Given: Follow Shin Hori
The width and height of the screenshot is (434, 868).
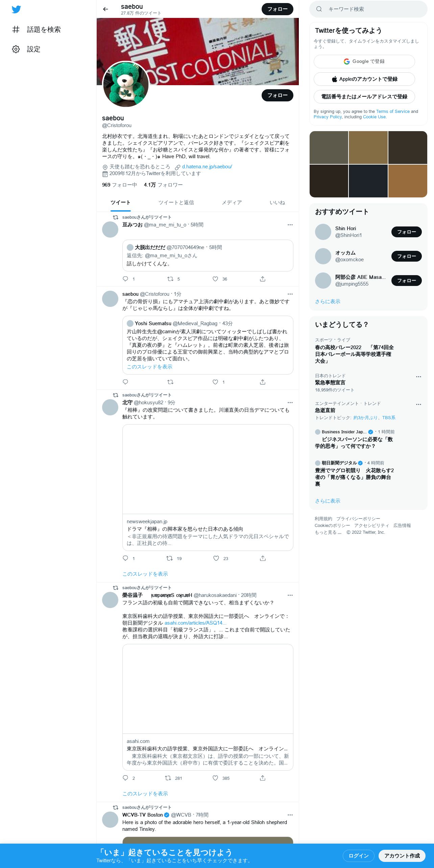Looking at the screenshot, I should pos(407,232).
